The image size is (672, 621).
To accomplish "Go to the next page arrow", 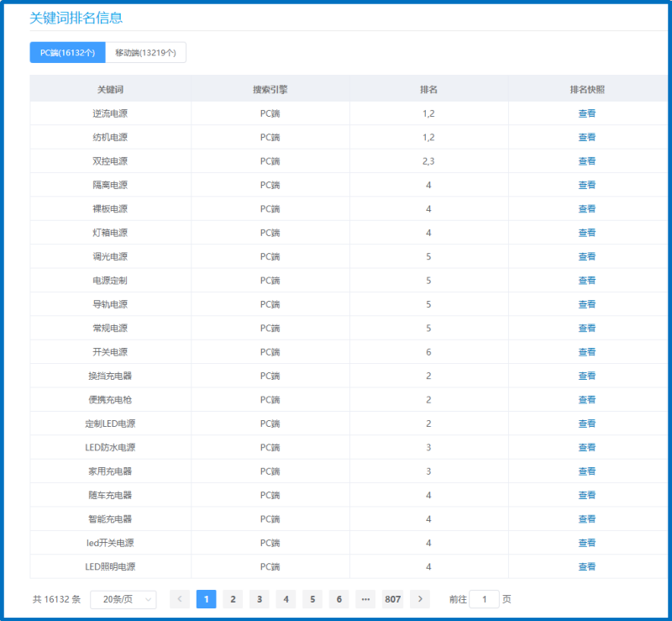I will (419, 599).
